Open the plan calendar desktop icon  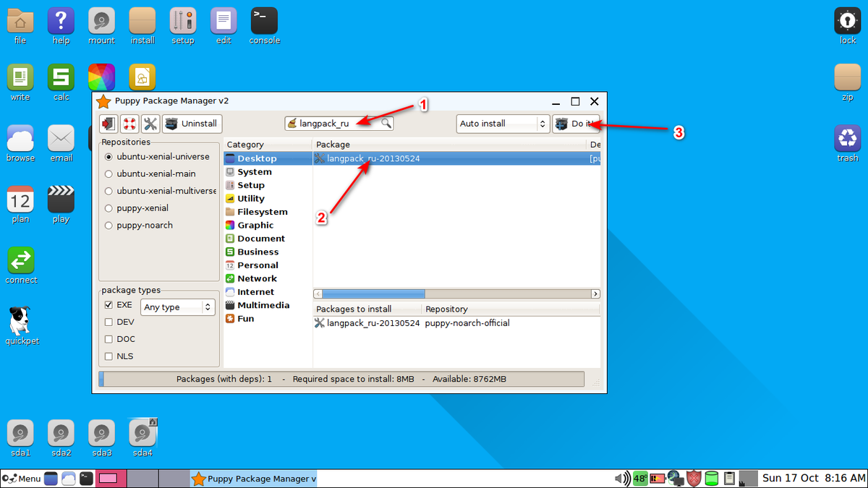pyautogui.click(x=20, y=205)
